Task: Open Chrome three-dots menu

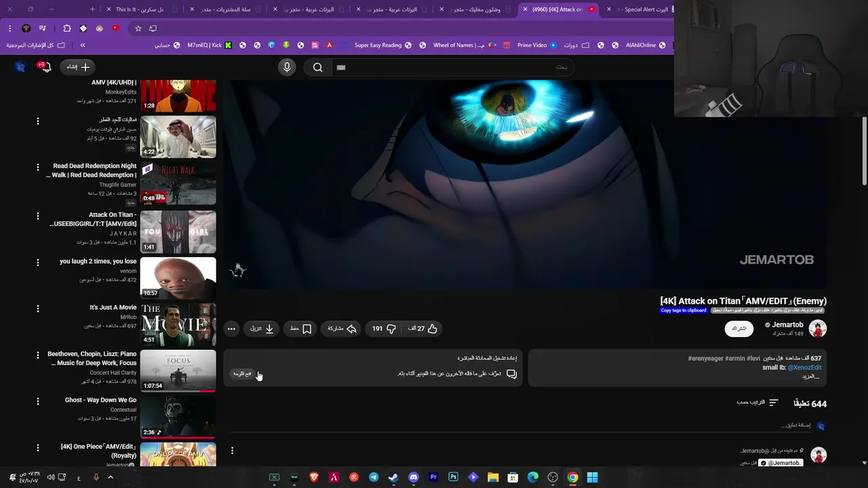Action: tap(9, 28)
